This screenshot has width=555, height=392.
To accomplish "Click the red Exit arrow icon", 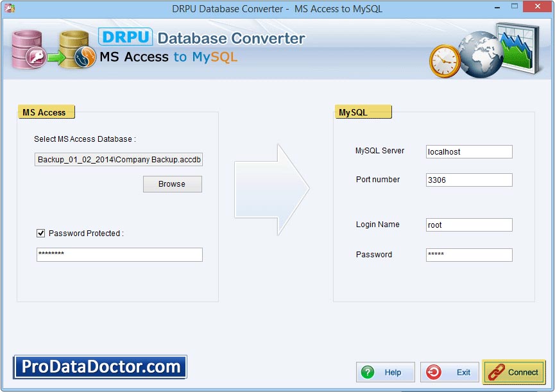I will [432, 372].
